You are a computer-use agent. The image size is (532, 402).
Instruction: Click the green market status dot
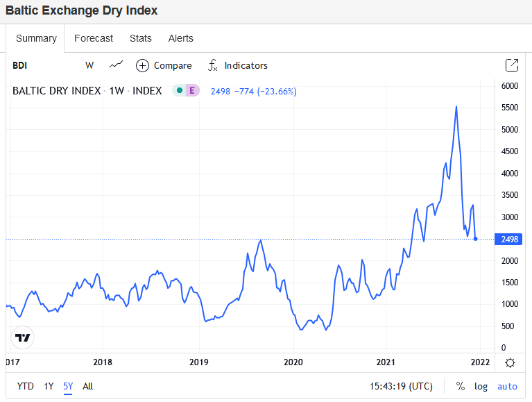[x=180, y=90]
